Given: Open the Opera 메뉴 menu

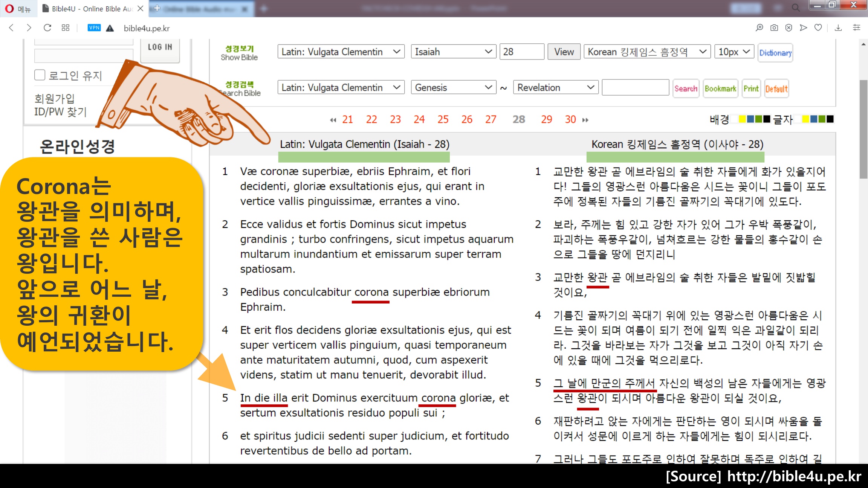Looking at the screenshot, I should [18, 9].
